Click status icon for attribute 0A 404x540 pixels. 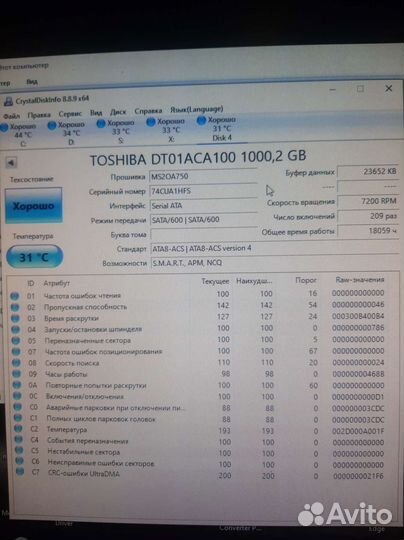pos(17,385)
